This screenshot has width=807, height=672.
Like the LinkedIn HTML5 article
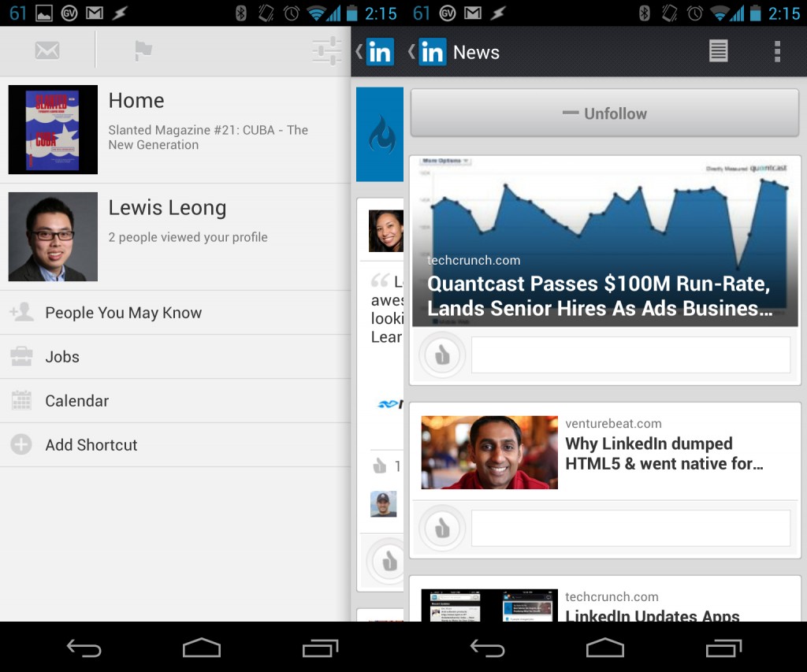coord(442,528)
